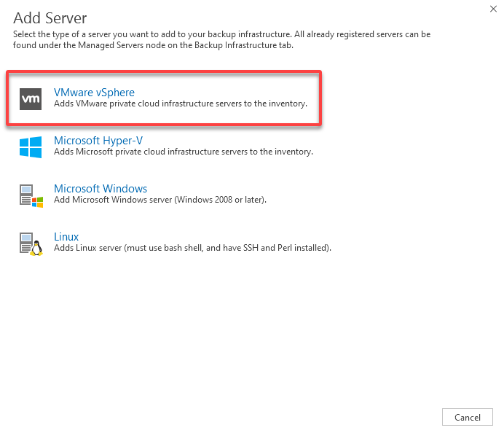This screenshot has height=433, width=504.
Task: Click 'Managed Servers node' instruction line
Action: point(153,45)
